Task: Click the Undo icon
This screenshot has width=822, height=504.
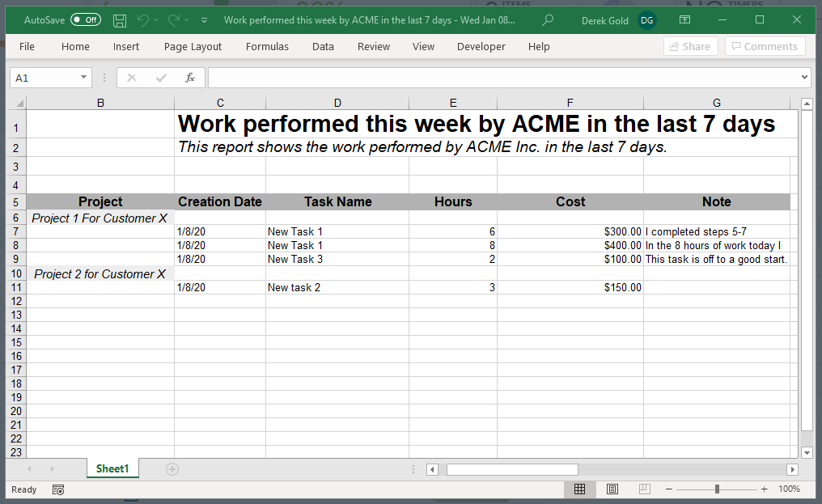Action: click(x=144, y=20)
